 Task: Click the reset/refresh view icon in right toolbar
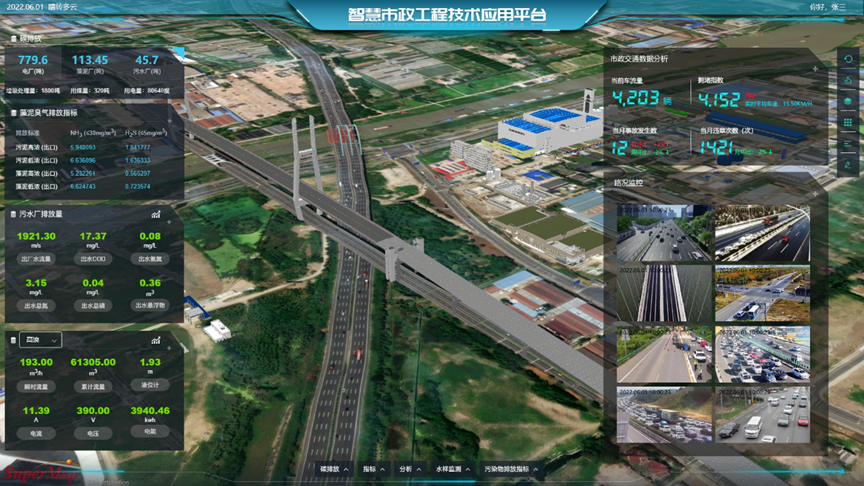pos(849,60)
